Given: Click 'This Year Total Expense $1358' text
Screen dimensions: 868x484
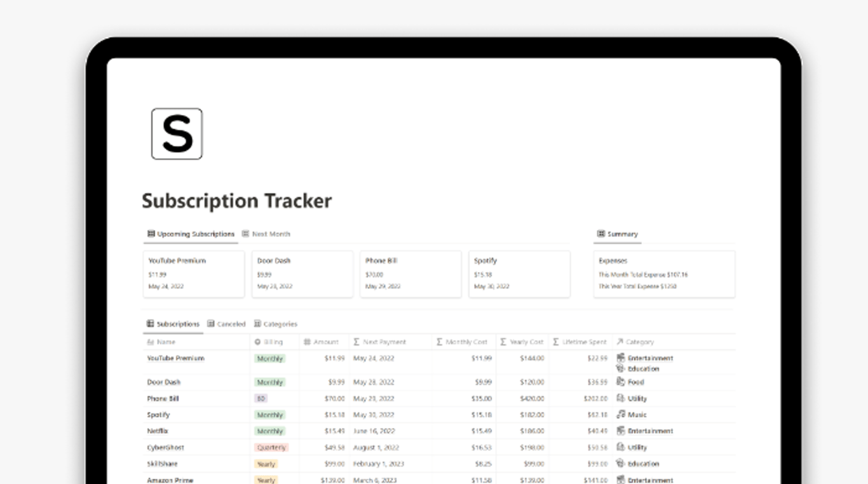Looking at the screenshot, I should 637,286.
